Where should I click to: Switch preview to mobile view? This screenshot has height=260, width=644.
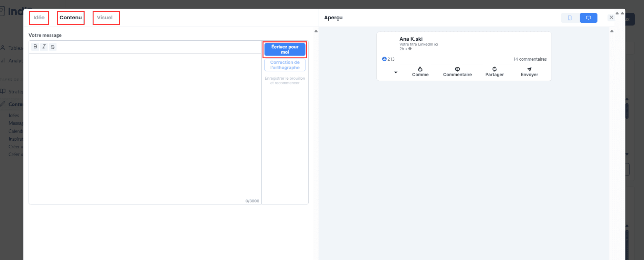click(x=570, y=18)
